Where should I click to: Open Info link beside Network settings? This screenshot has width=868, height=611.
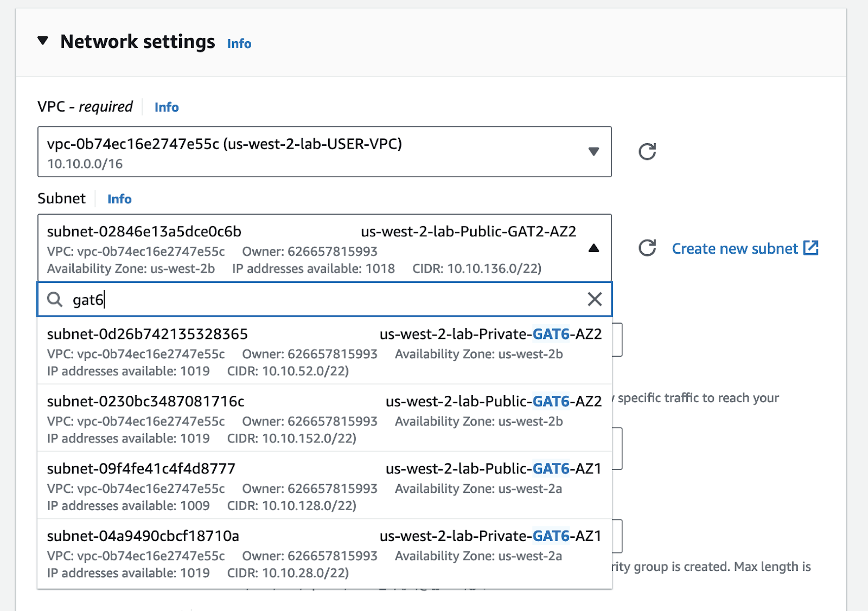(x=239, y=44)
